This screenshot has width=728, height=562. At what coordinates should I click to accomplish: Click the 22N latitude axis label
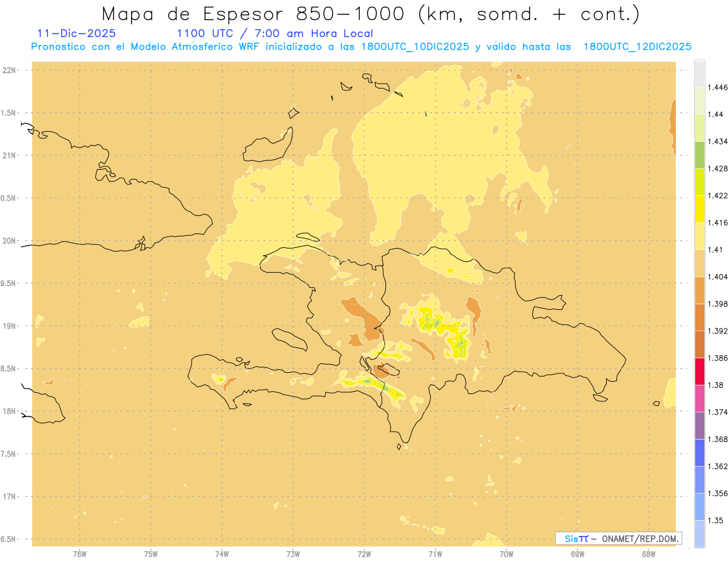pos(10,70)
